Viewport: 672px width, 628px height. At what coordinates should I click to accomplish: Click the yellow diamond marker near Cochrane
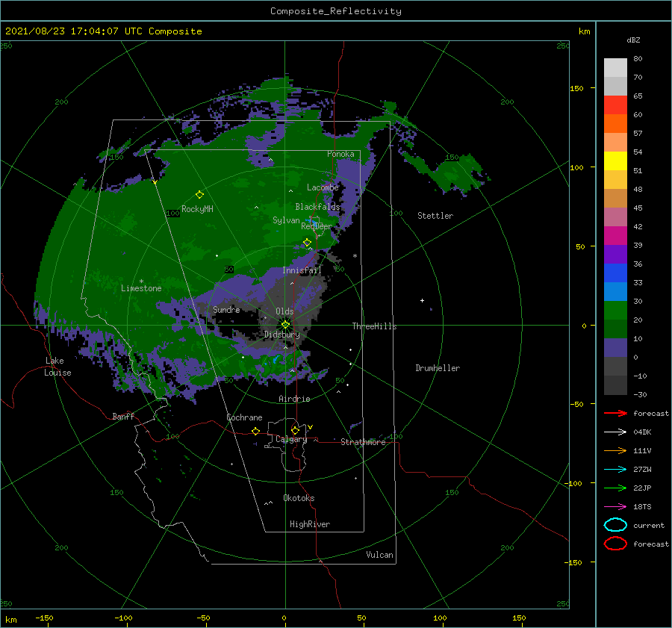[255, 431]
